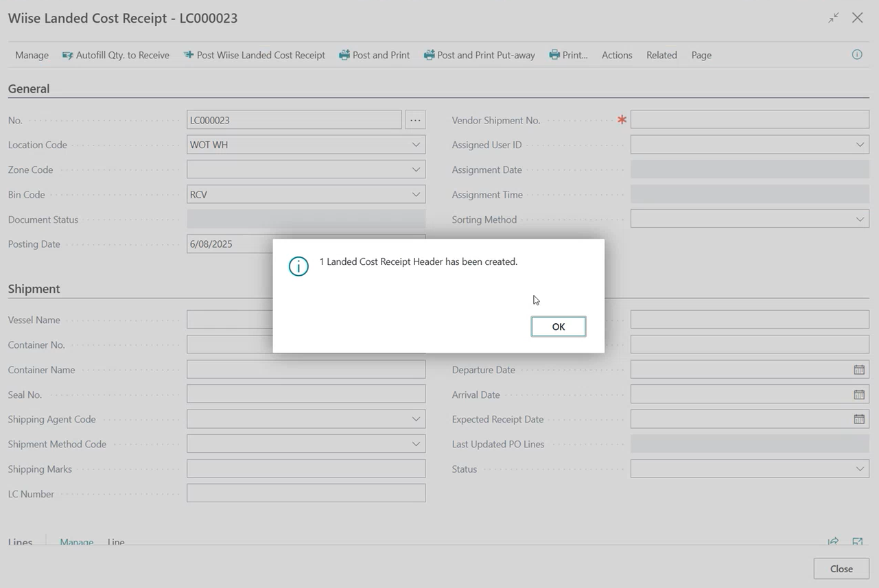
Task: Click the Post and Print printer icon
Action: pyautogui.click(x=344, y=55)
